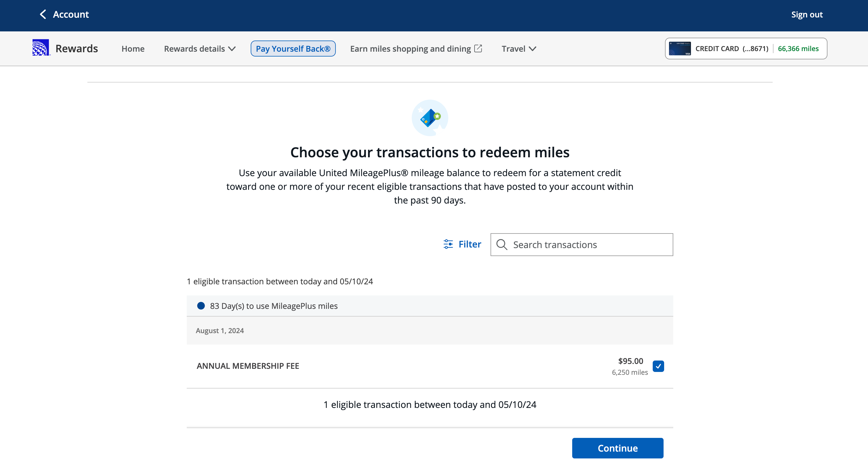Click the $95.00 amount
The image size is (868, 467).
630,361
